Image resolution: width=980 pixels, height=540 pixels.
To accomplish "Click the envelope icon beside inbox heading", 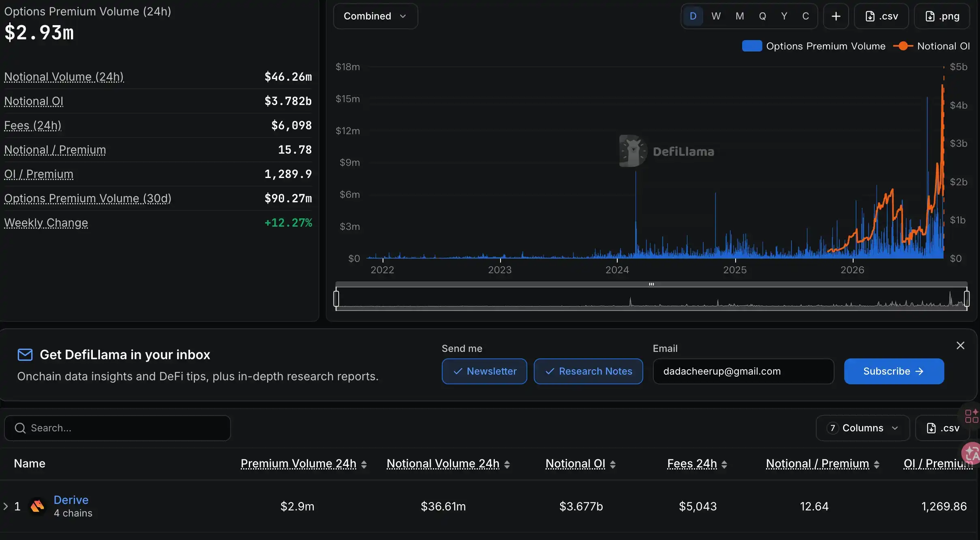I will (x=25, y=355).
